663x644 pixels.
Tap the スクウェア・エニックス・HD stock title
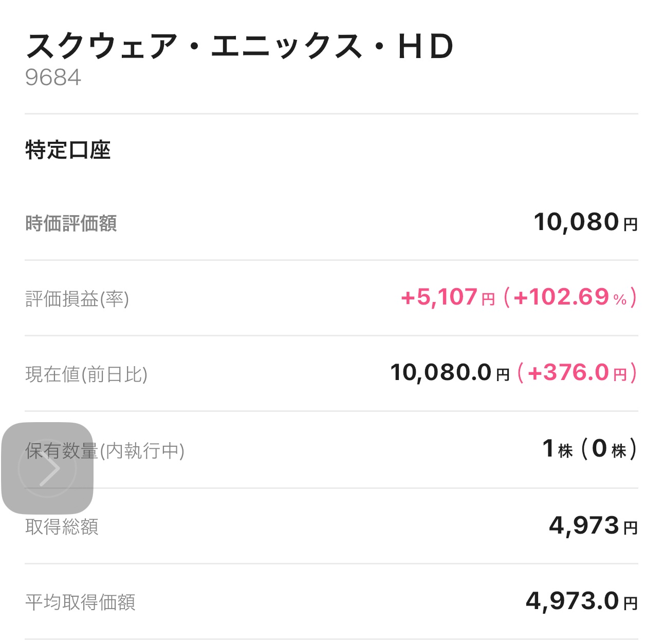(240, 46)
